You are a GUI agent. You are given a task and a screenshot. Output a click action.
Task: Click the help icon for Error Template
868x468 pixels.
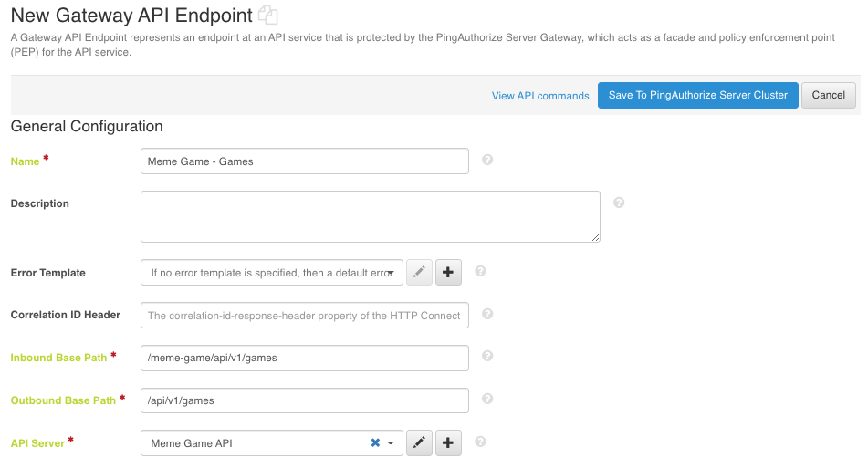pos(480,271)
